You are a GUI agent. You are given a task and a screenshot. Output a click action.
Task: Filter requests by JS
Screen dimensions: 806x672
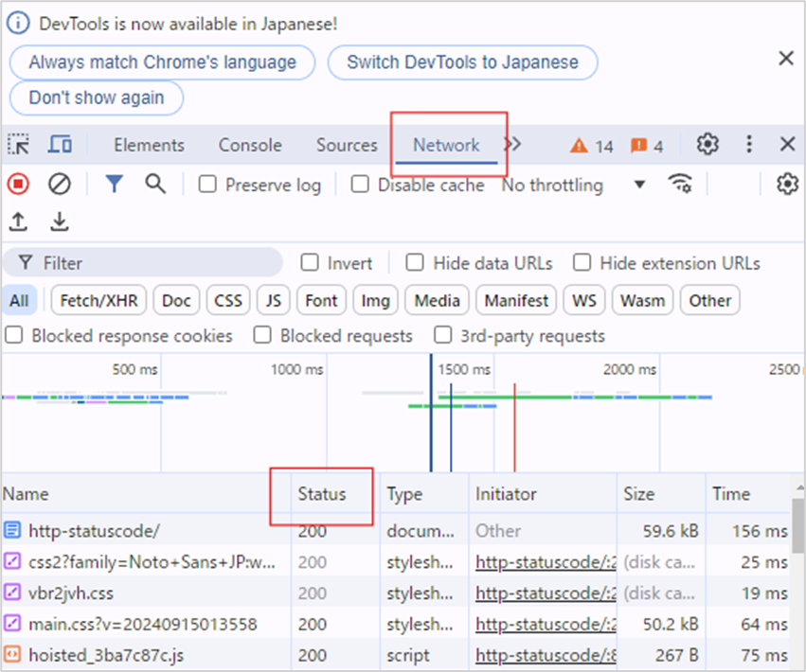274,300
